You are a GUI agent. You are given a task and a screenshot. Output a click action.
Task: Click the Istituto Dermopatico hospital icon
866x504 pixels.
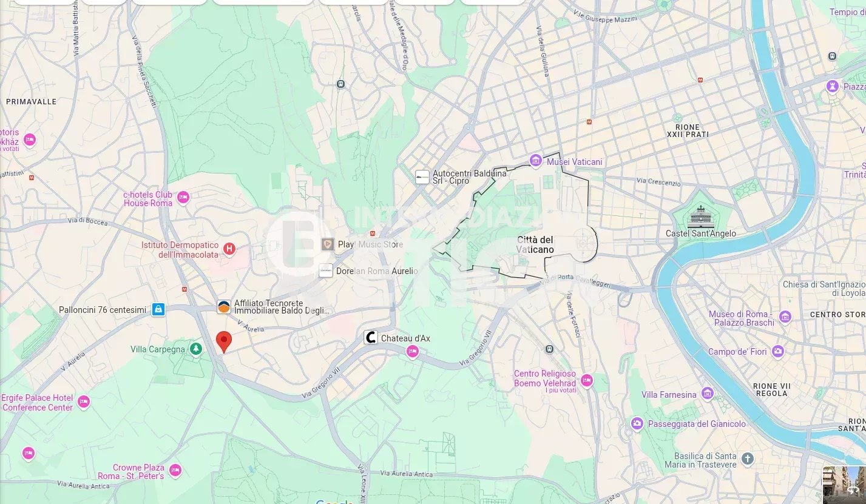click(x=229, y=248)
